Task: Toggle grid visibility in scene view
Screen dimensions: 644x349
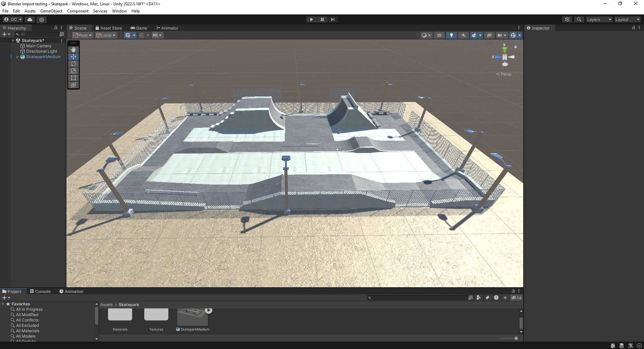Action: tap(127, 35)
